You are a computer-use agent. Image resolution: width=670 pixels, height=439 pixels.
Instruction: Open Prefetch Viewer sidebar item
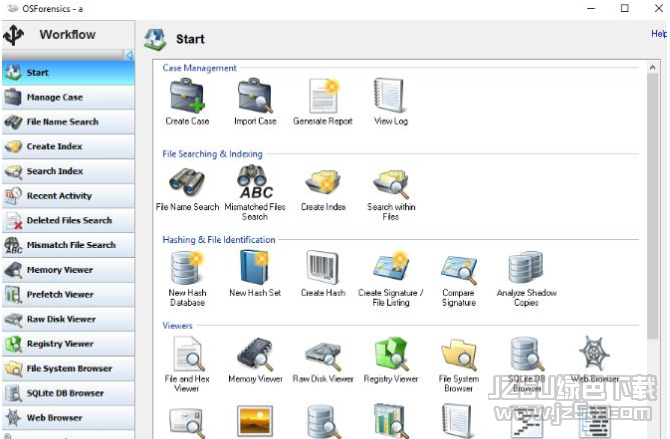point(68,295)
